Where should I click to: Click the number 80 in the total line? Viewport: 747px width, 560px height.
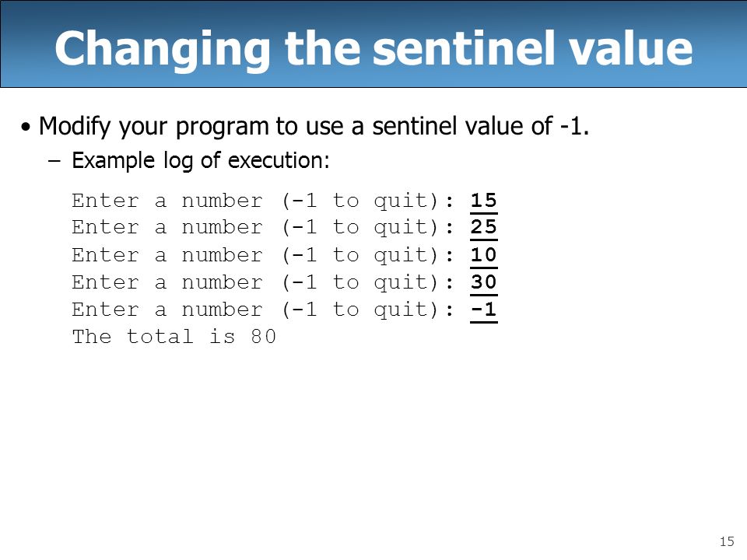click(264, 337)
